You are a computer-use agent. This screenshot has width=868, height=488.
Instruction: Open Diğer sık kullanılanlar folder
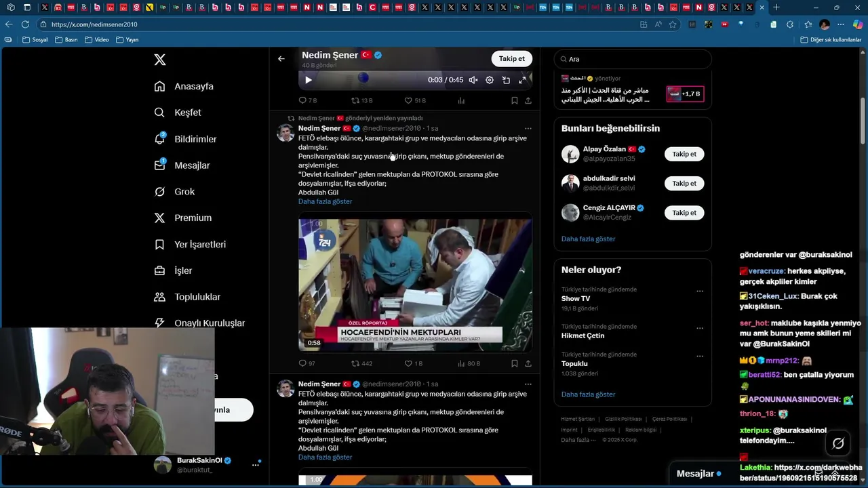pos(831,40)
